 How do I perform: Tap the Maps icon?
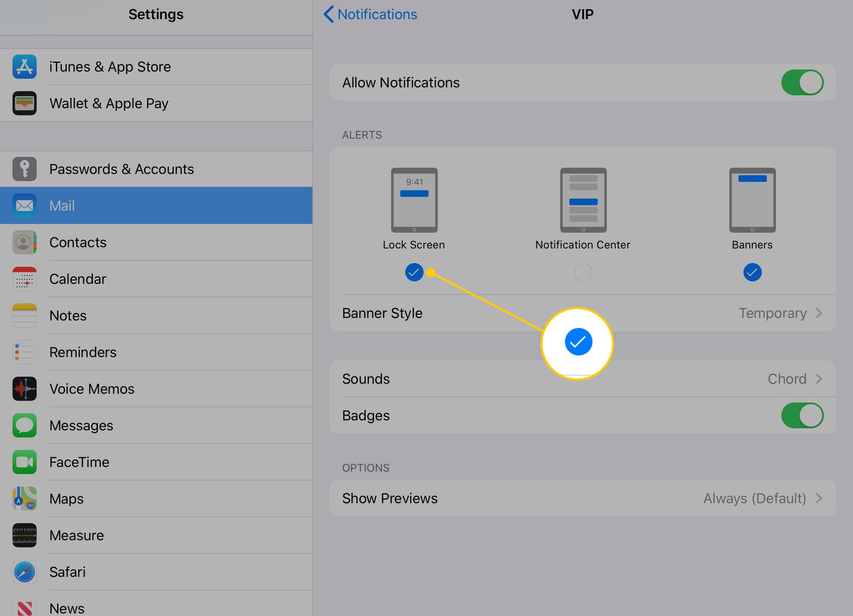[25, 499]
